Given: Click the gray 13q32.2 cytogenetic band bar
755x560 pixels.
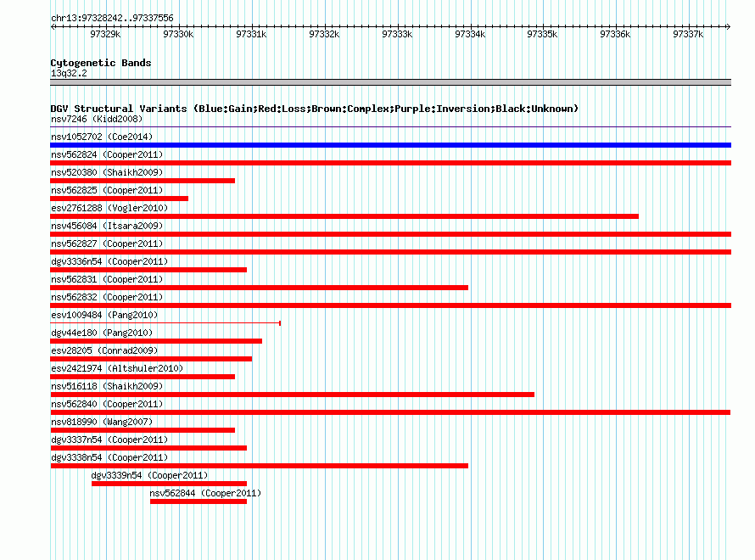Looking at the screenshot, I should click(390, 82).
